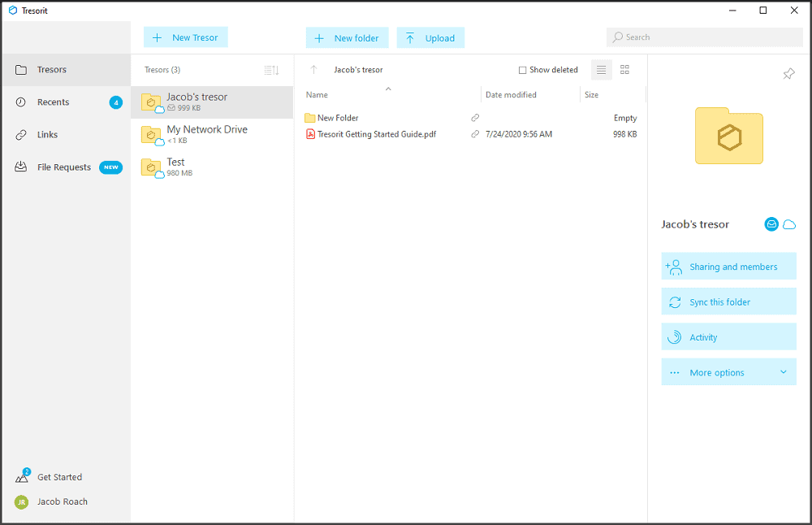
Task: Sort by Date modified column
Action: (x=511, y=95)
